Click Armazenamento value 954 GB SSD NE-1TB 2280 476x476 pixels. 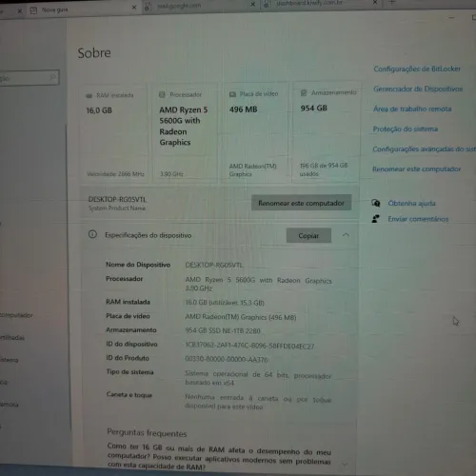pos(223,331)
